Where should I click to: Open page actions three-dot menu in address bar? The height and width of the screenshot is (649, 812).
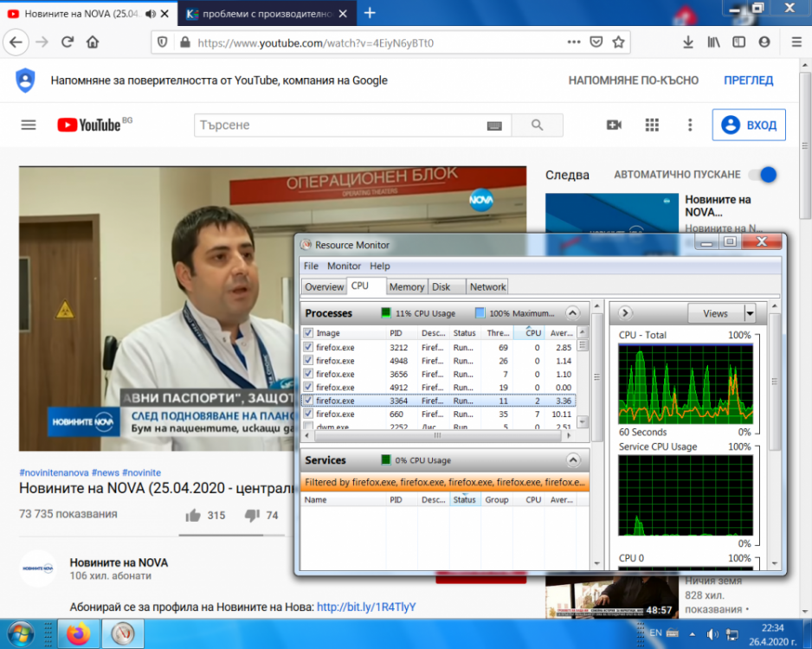pos(574,42)
